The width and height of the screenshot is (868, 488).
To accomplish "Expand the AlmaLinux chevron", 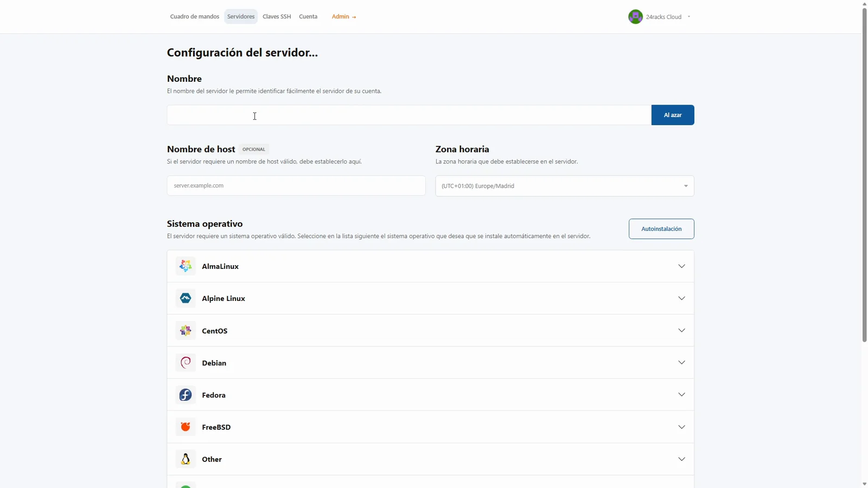I will point(681,266).
